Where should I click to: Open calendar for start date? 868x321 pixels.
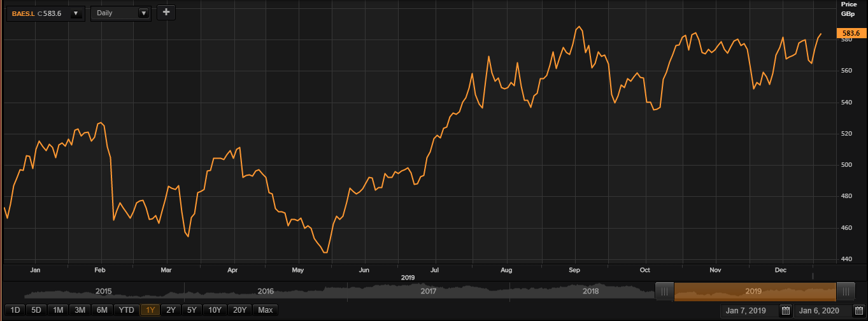[786, 311]
